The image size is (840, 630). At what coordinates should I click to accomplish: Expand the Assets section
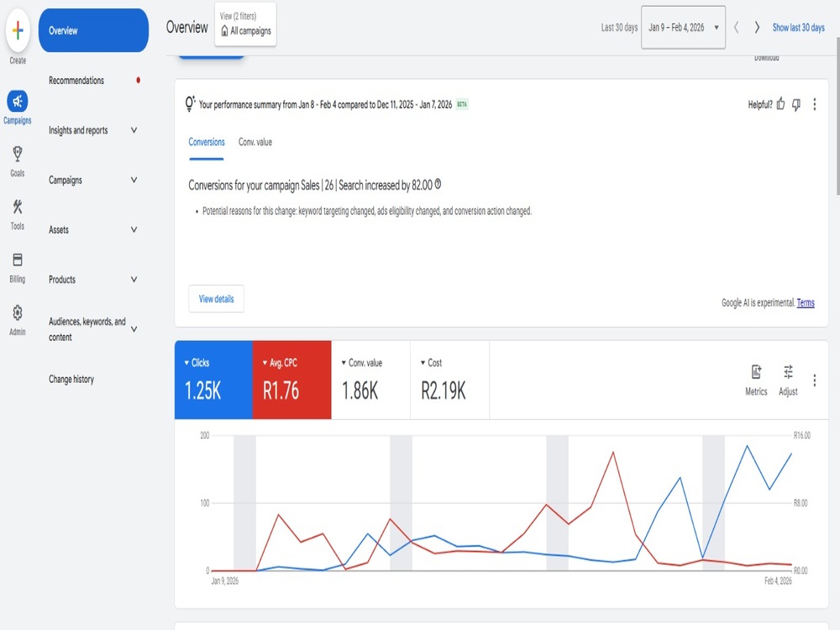(x=134, y=229)
